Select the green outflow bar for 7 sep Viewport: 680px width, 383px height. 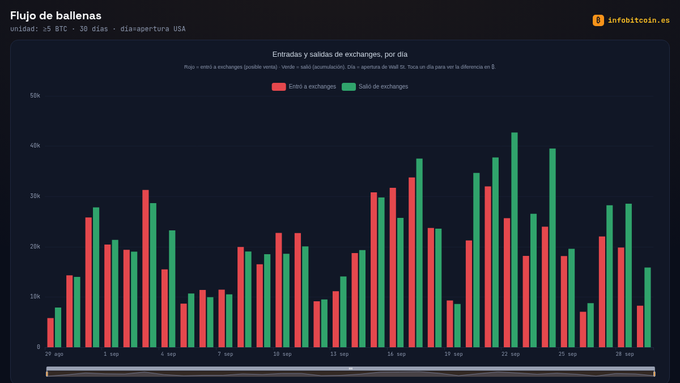coord(229,321)
